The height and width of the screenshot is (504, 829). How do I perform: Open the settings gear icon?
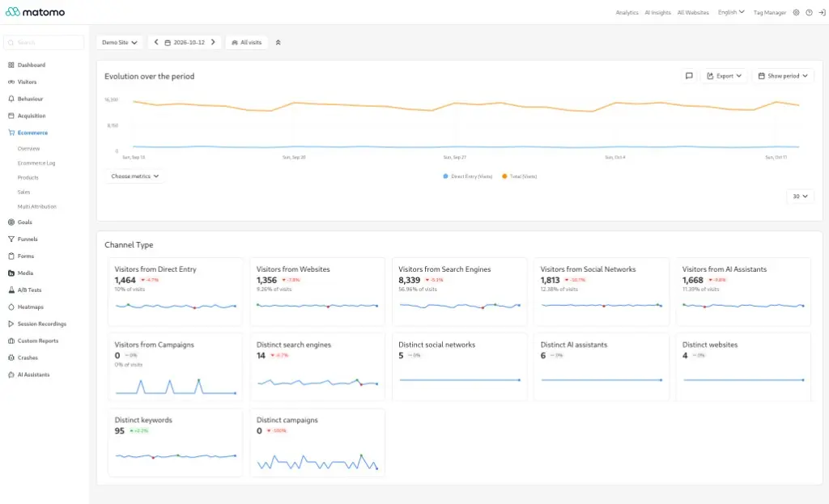pyautogui.click(x=797, y=12)
